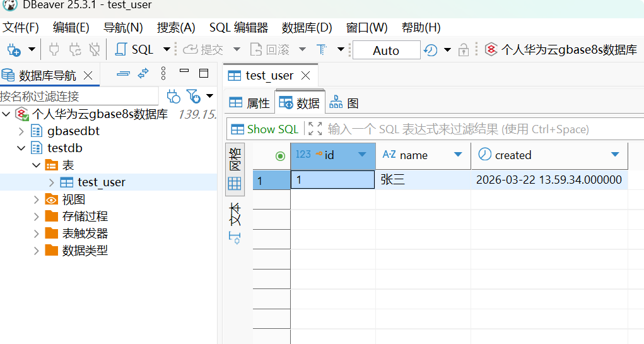Click the New Connection plug icon
This screenshot has width=644, height=344.
[14, 50]
